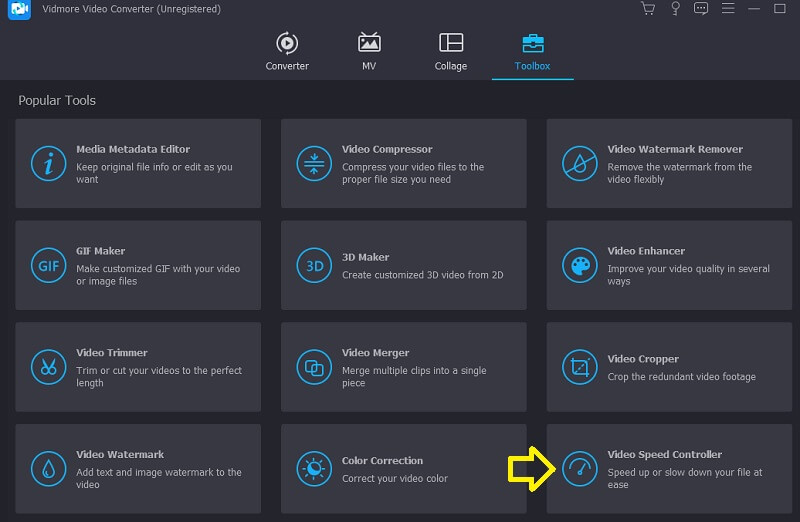Click the Video Speed Controller gauge icon
The image size is (800, 522).
pos(579,469)
